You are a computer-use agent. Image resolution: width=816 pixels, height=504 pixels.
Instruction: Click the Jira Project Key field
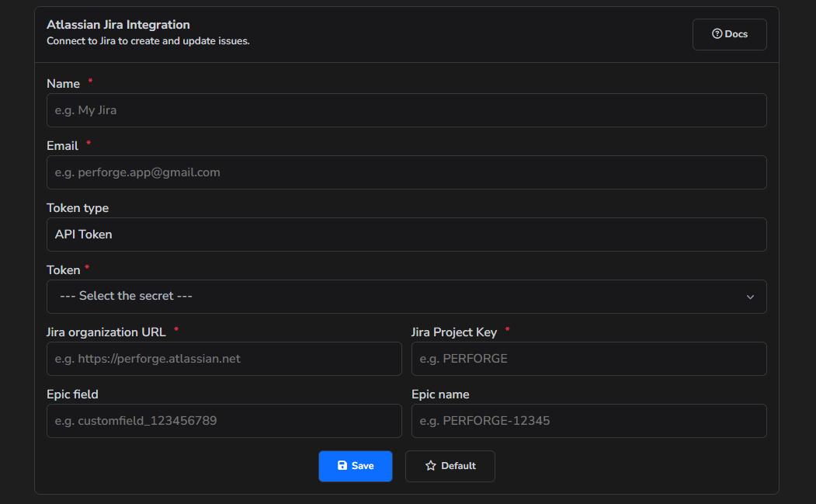[x=589, y=359]
